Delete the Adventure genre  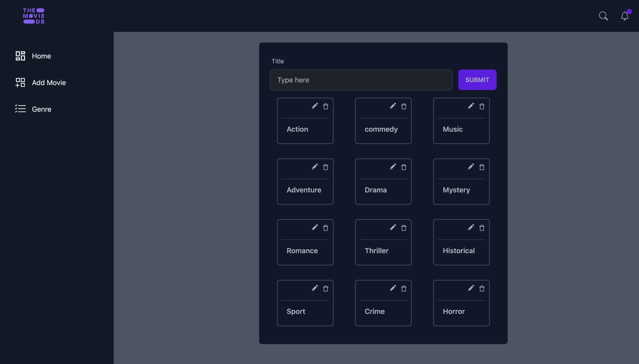click(326, 167)
